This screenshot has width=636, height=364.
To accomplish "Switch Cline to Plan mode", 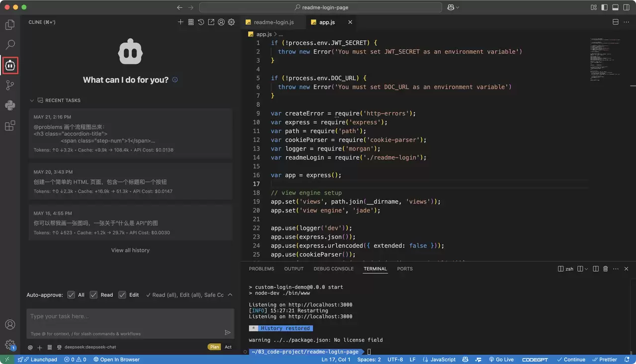I will pyautogui.click(x=215, y=347).
